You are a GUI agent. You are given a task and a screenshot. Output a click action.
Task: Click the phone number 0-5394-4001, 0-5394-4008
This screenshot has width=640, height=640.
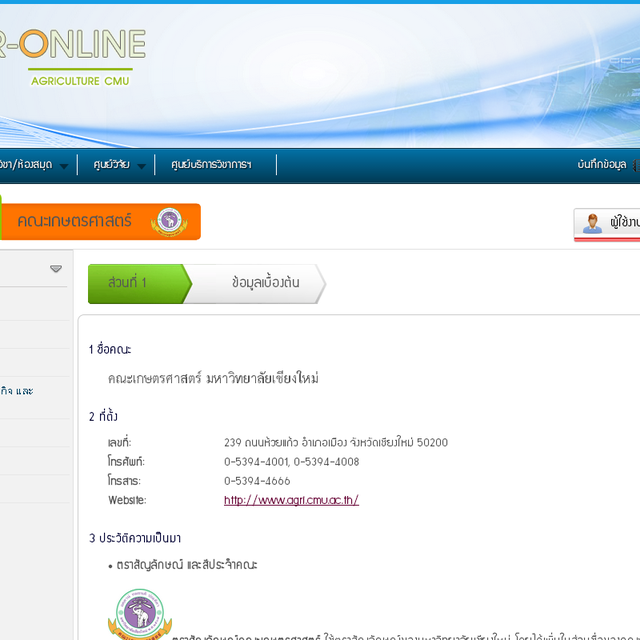tap(291, 462)
